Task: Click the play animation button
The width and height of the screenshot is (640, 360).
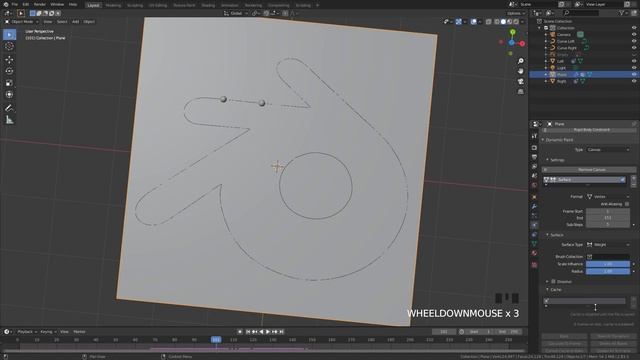Action: (x=268, y=332)
